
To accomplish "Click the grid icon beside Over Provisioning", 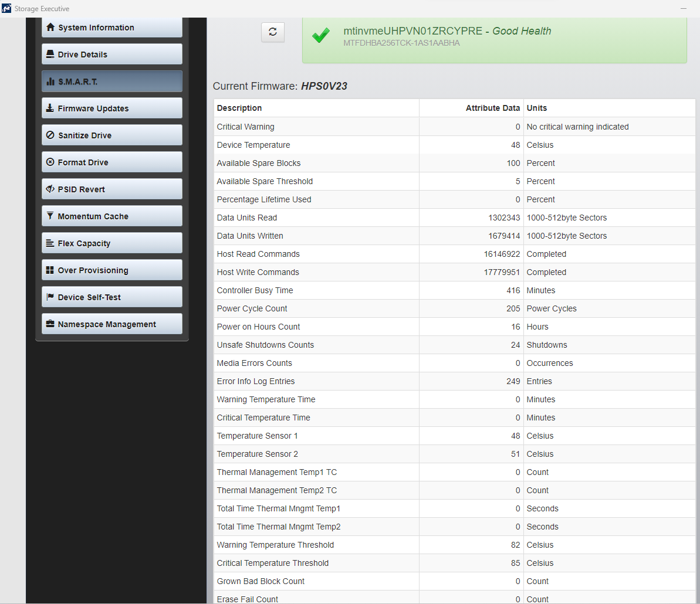I will [x=50, y=270].
